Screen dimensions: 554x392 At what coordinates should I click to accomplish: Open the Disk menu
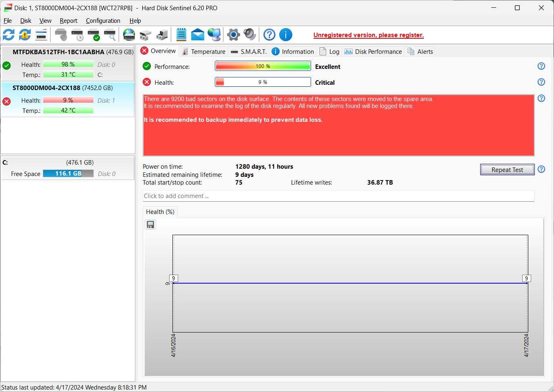point(26,21)
